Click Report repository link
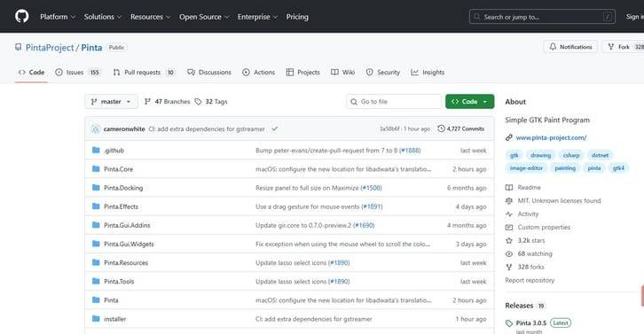 point(530,280)
